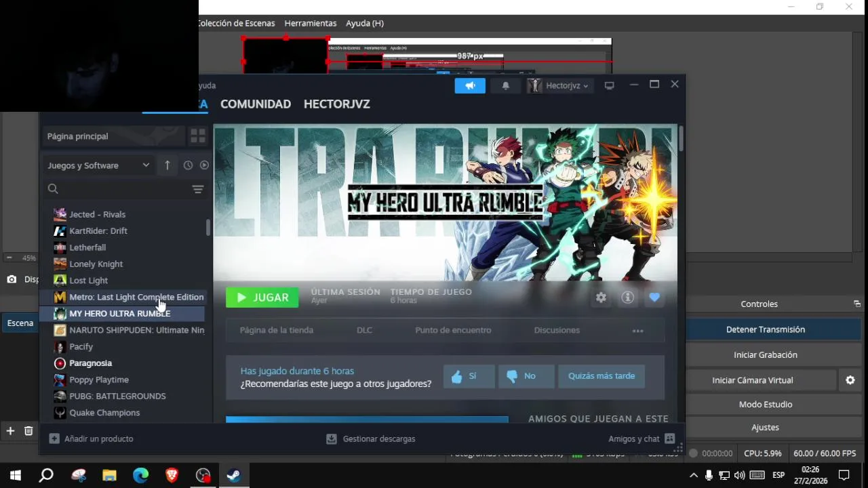Expand more links ellipsis menu

coord(637,331)
